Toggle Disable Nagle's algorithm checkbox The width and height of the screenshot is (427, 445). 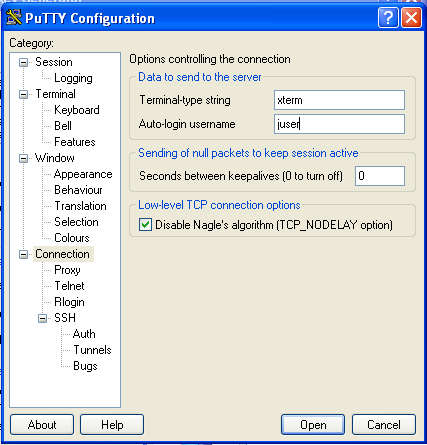click(145, 225)
